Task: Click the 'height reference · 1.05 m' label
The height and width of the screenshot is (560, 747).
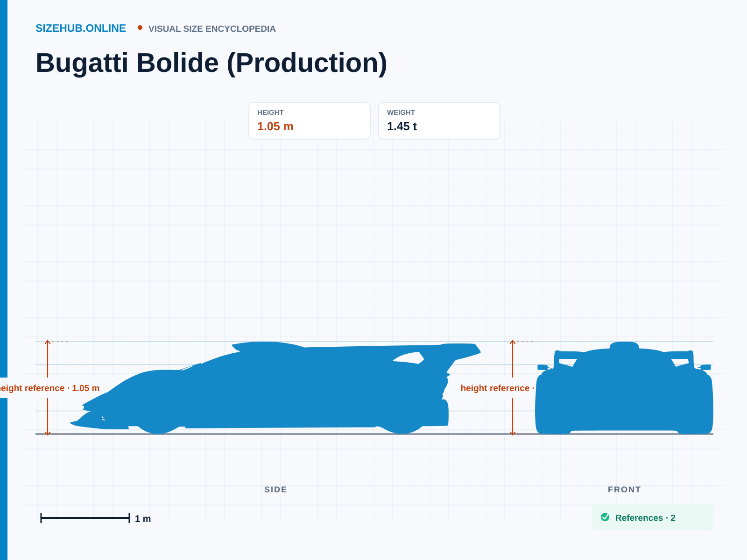Action: (49, 388)
